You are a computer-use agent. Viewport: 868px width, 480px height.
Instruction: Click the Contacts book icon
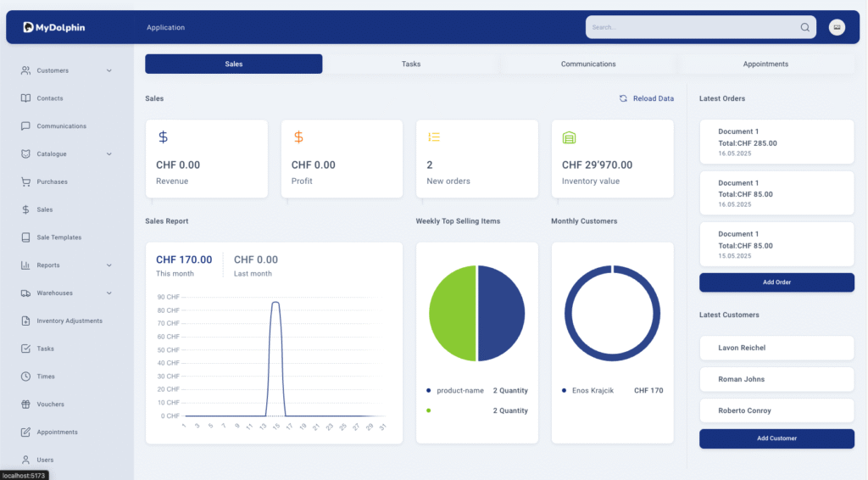tap(25, 98)
